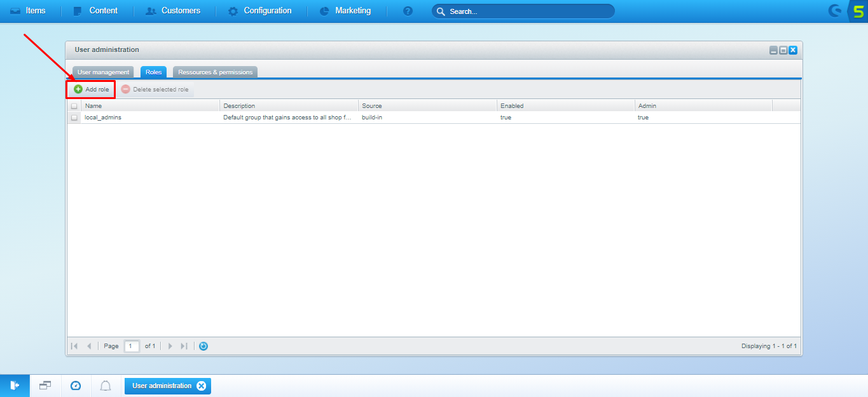Click the Add role button
Viewport: 868px width, 397px height.
(92, 90)
